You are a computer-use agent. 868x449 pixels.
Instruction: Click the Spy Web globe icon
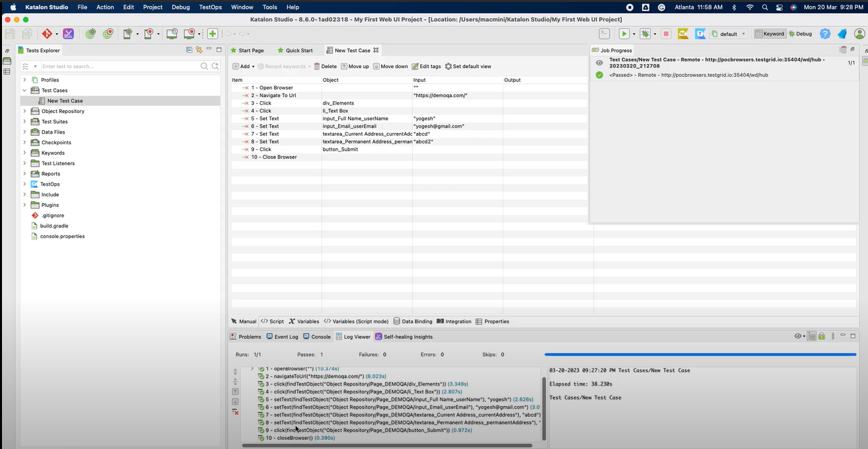pyautogui.click(x=90, y=34)
